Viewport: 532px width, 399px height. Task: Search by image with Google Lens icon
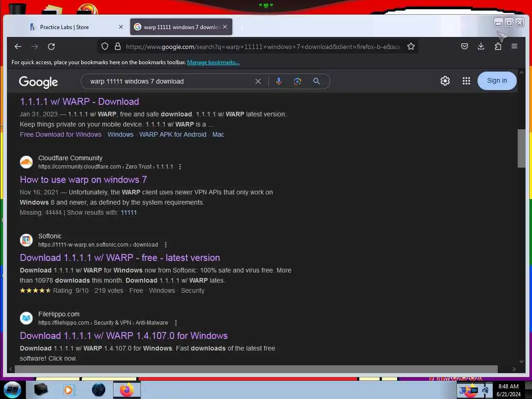(x=297, y=81)
